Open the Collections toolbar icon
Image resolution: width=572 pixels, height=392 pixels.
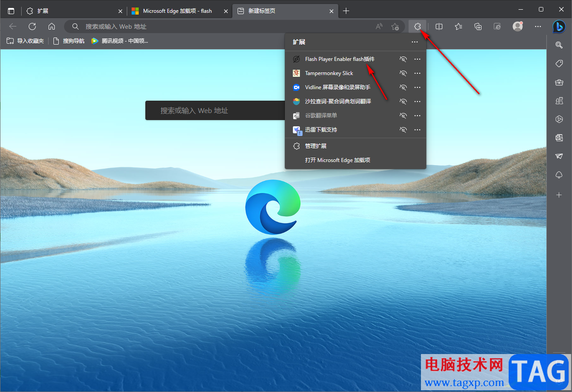pyautogui.click(x=478, y=26)
